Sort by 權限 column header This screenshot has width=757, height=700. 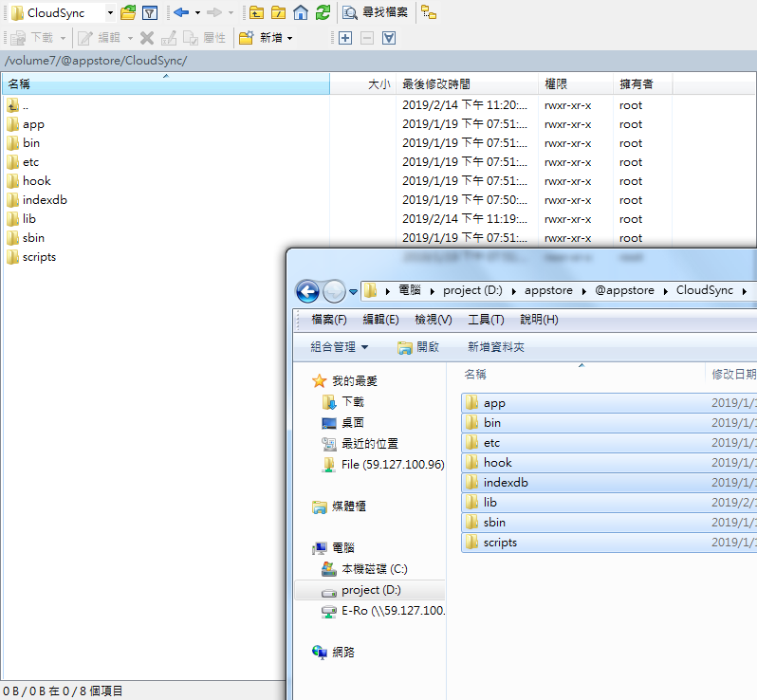pyautogui.click(x=576, y=84)
